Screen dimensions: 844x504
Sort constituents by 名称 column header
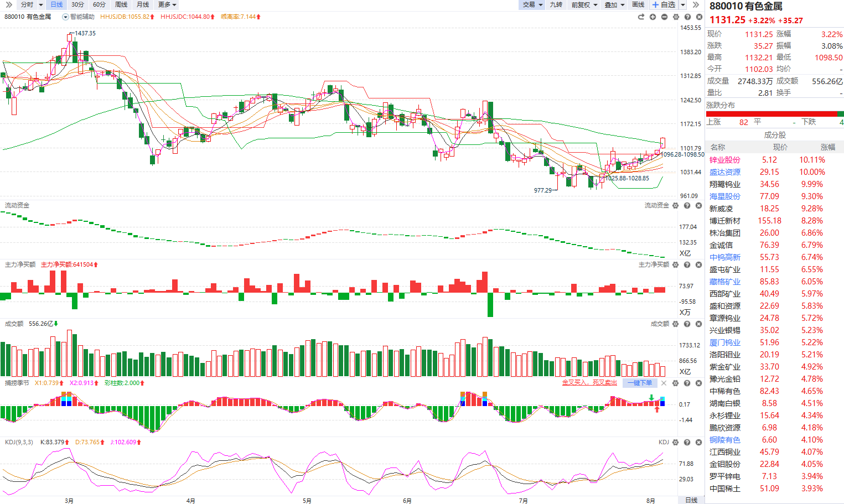[x=718, y=147]
